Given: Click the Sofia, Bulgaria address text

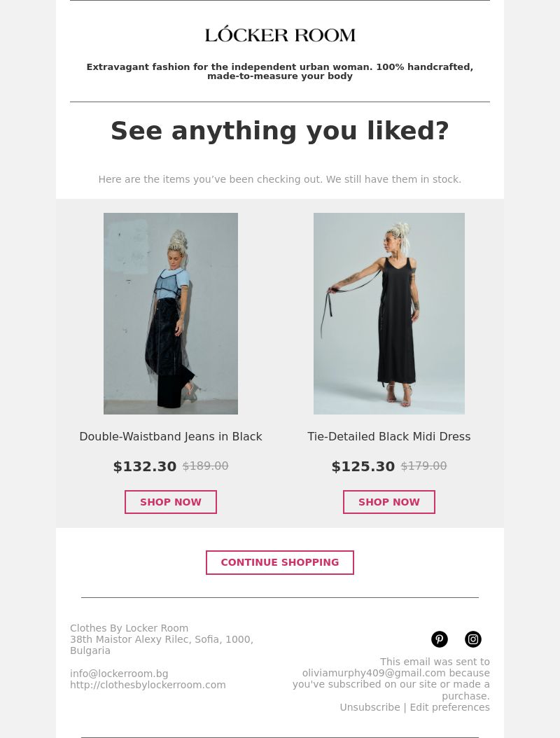Looking at the screenshot, I should 162,645.
